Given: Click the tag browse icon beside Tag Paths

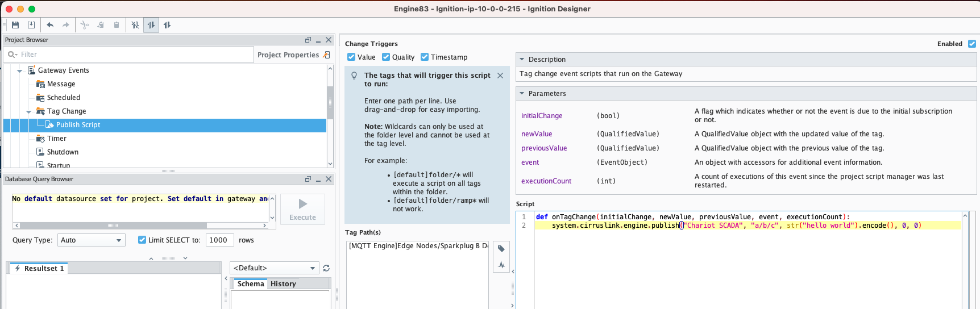Looking at the screenshot, I should click(501, 249).
